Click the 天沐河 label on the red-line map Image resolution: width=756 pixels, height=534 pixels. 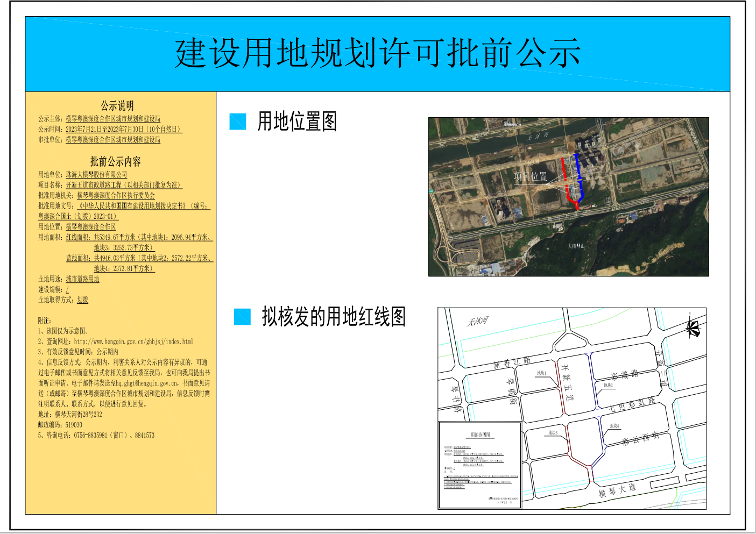pyautogui.click(x=477, y=321)
